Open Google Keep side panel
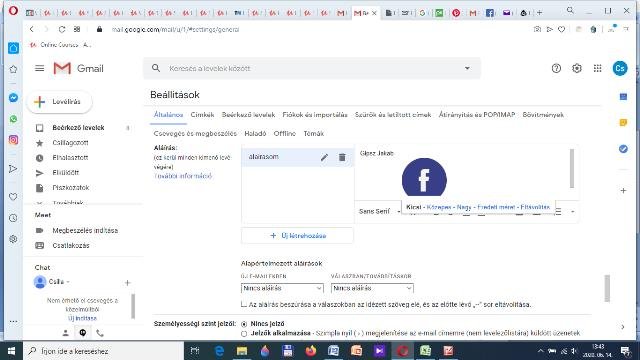640x360 pixels. click(x=623, y=122)
